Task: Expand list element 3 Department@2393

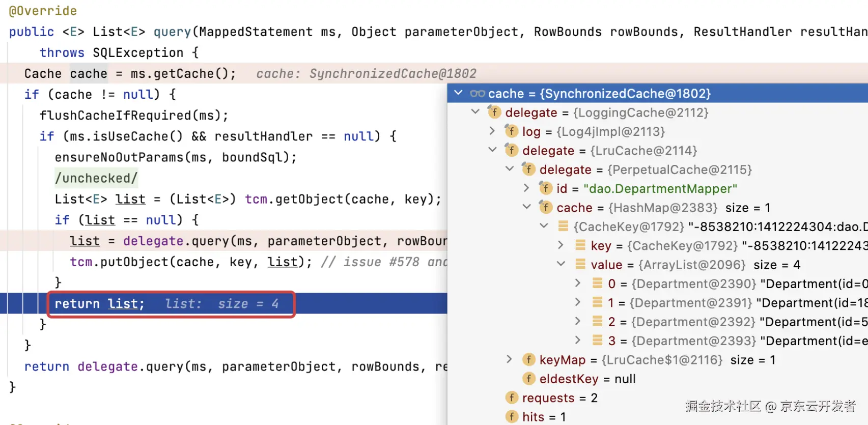Action: tap(578, 340)
